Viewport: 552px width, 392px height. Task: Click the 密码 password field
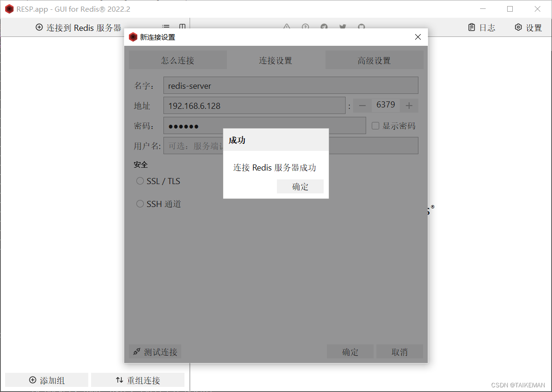tap(265, 126)
